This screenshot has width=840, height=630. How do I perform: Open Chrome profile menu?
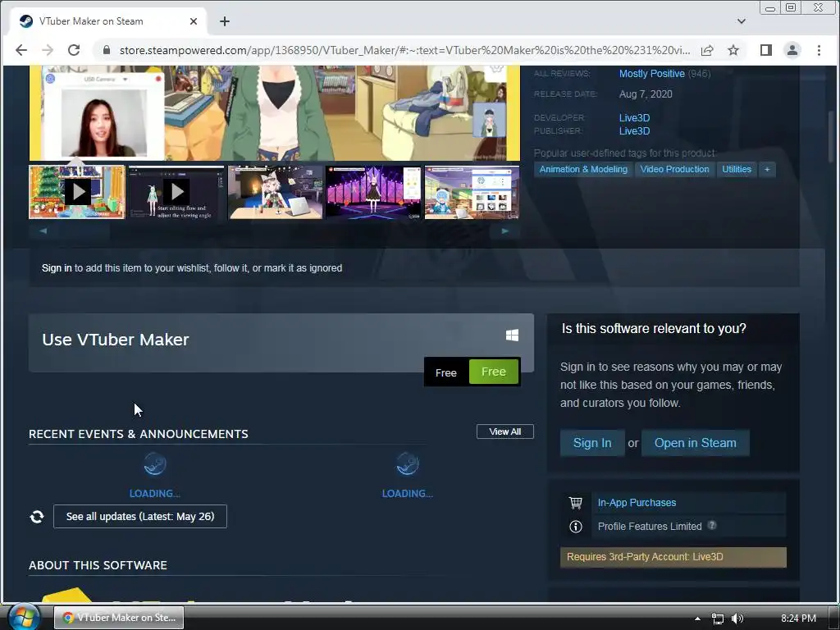[x=792, y=50]
